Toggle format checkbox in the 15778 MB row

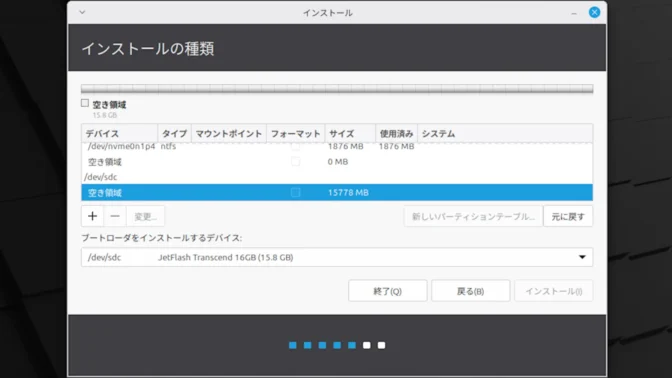pos(295,192)
